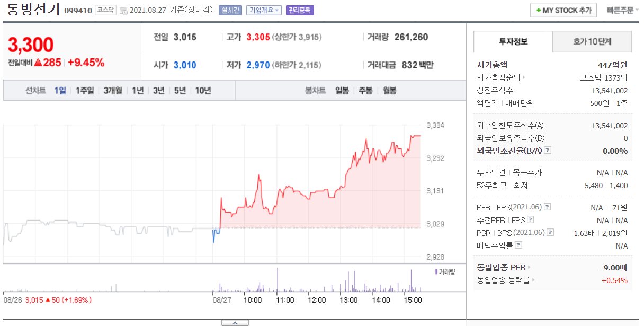Click the 상장주식수 value 13,541,002

click(610, 91)
